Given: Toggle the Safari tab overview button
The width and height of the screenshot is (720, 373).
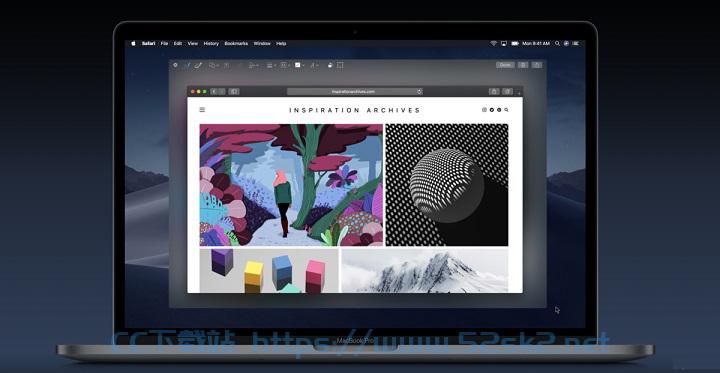Looking at the screenshot, I should pyautogui.click(x=507, y=91).
